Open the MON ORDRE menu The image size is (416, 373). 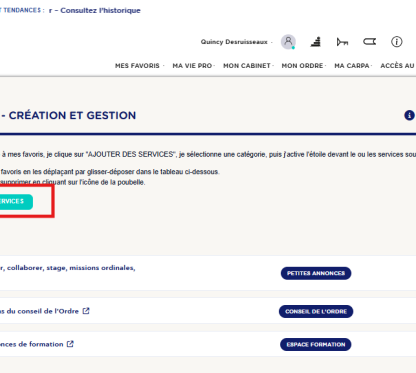[304, 66]
